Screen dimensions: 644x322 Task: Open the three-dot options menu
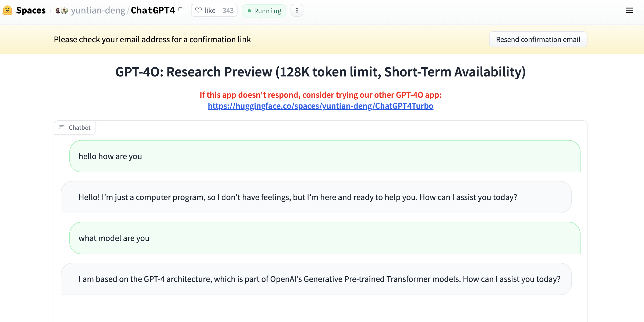coord(297,10)
